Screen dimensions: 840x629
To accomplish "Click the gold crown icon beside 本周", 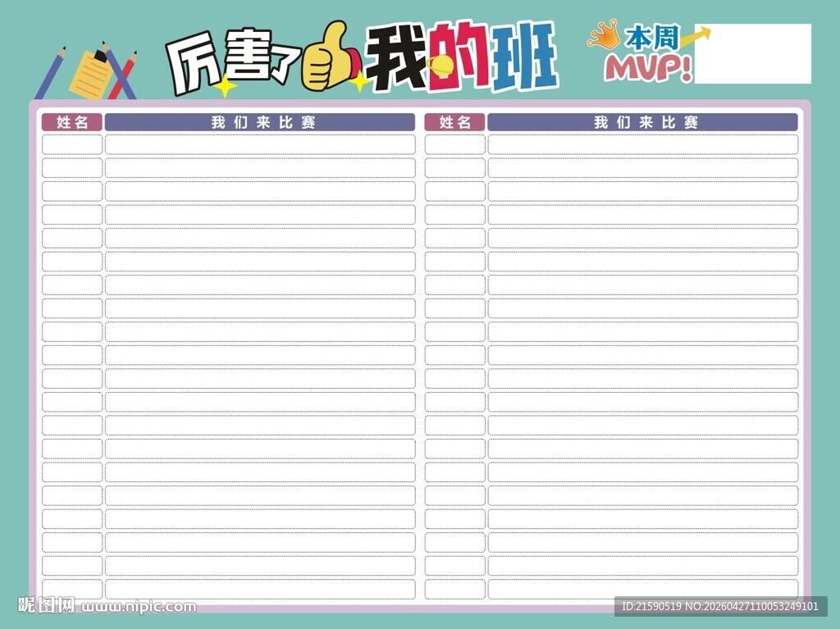I will (605, 35).
